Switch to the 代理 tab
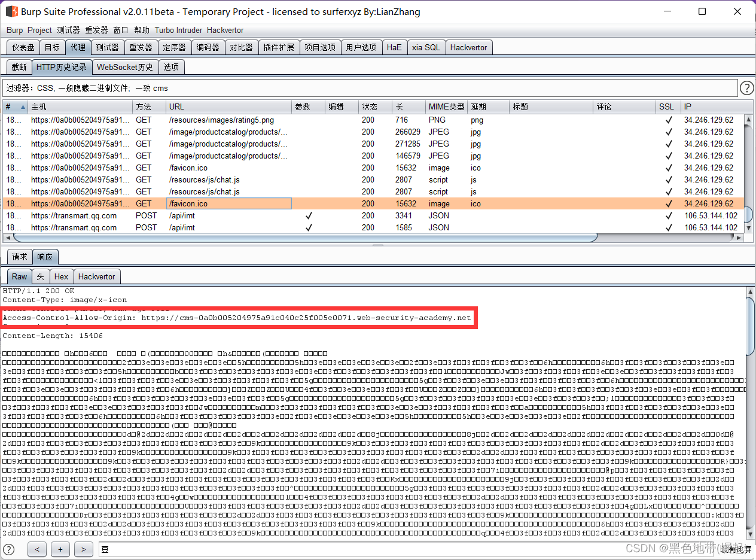756x560 pixels. (x=78, y=47)
